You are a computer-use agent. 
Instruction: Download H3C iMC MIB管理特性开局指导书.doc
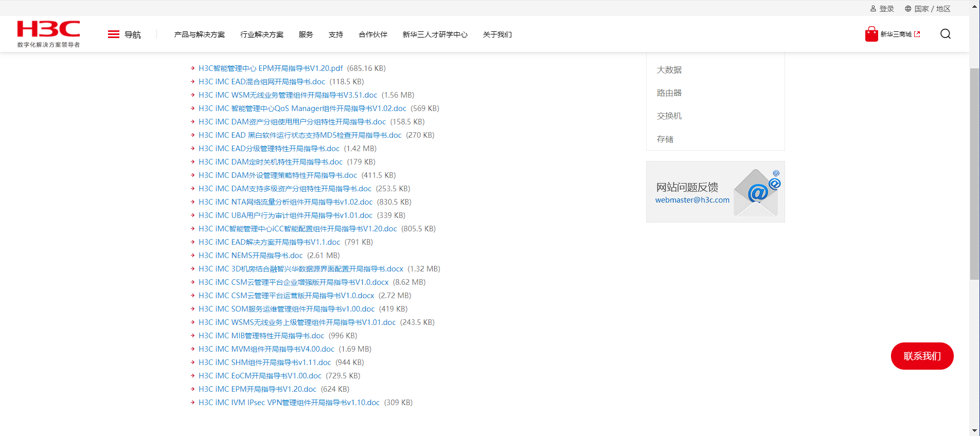tap(261, 336)
